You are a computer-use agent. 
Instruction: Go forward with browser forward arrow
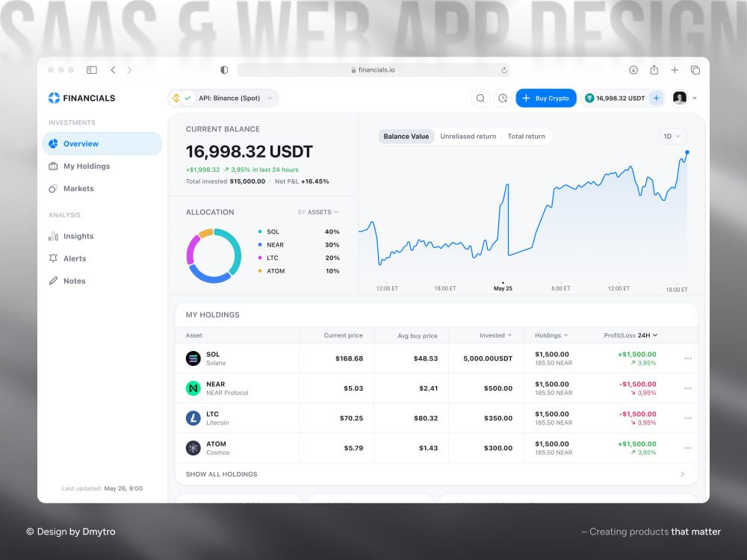(x=129, y=70)
